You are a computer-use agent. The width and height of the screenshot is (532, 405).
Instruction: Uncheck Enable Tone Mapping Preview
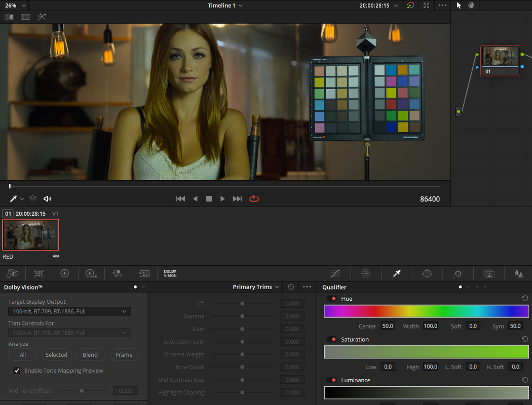17,371
